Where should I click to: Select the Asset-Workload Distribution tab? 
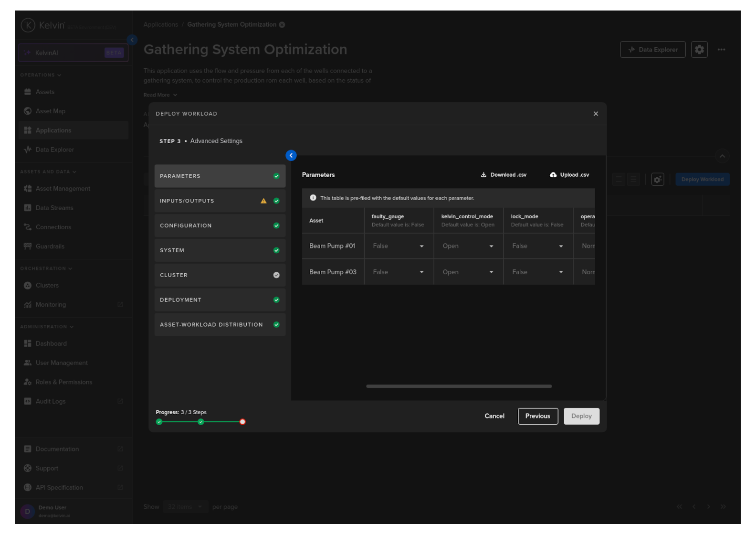click(220, 325)
